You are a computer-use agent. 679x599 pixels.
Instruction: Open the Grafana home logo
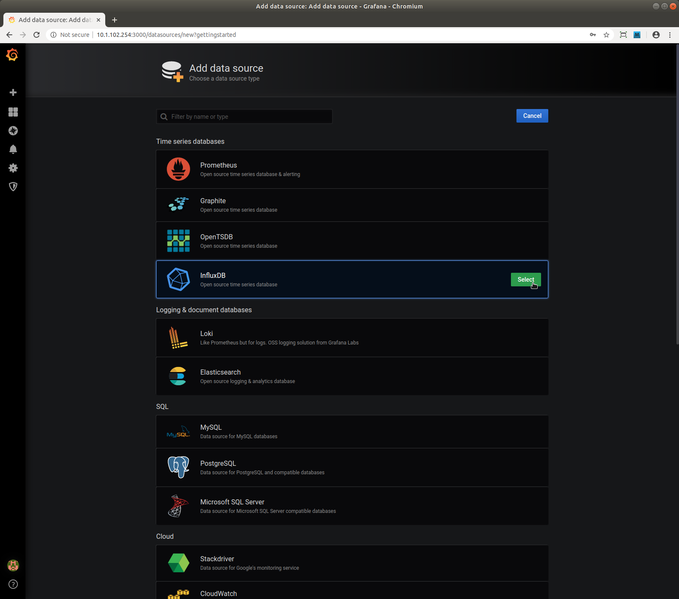[x=12, y=55]
